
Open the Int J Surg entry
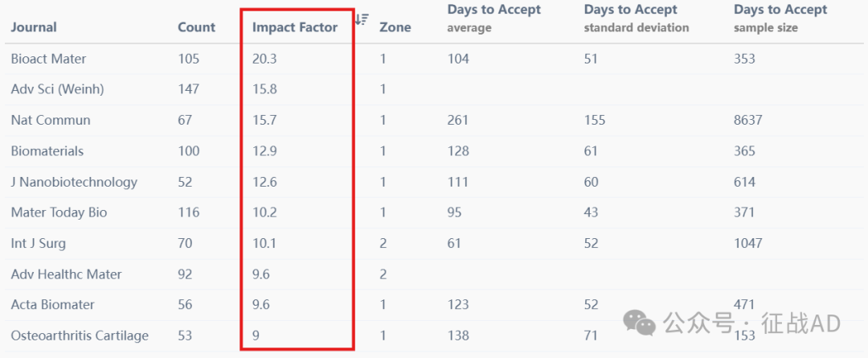(x=39, y=243)
